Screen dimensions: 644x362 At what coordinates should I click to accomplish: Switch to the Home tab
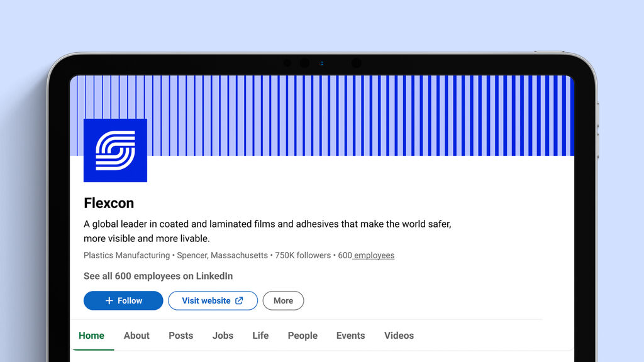point(91,336)
